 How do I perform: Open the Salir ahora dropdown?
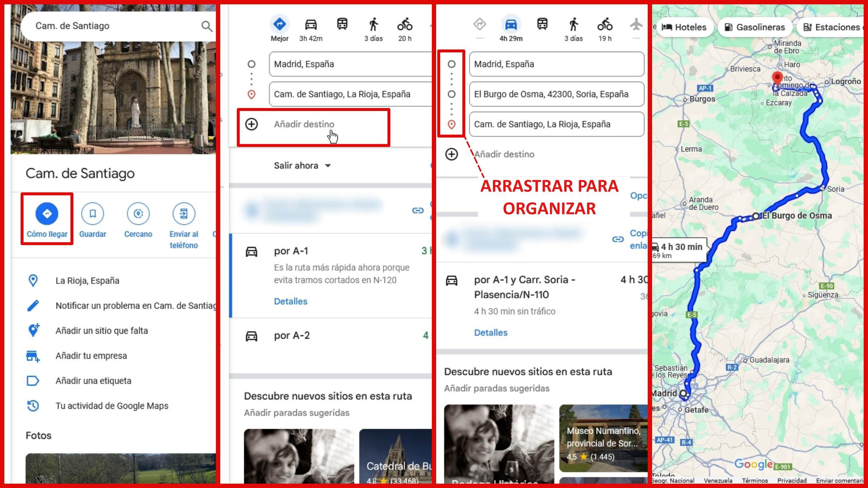click(x=302, y=165)
